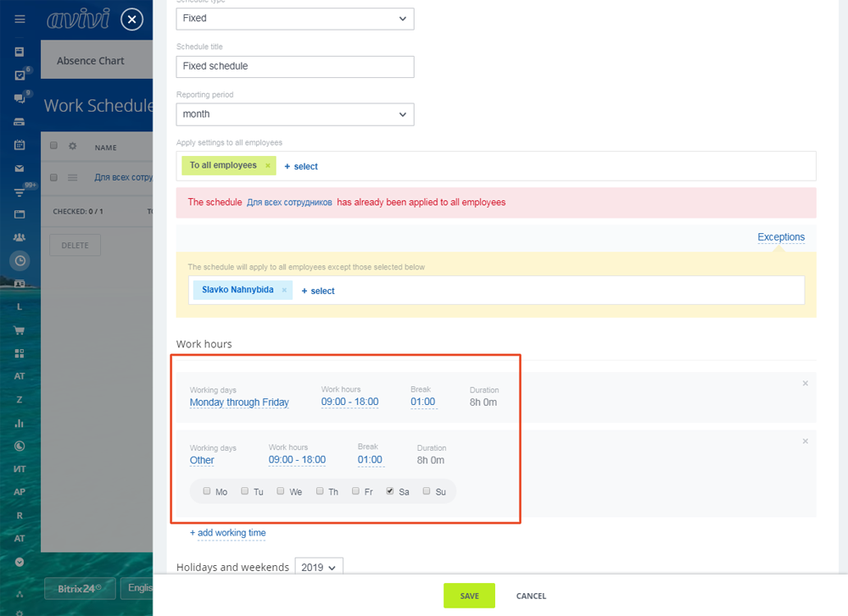848x616 pixels.
Task: Uncheck the Sa checkbox
Action: point(390,491)
